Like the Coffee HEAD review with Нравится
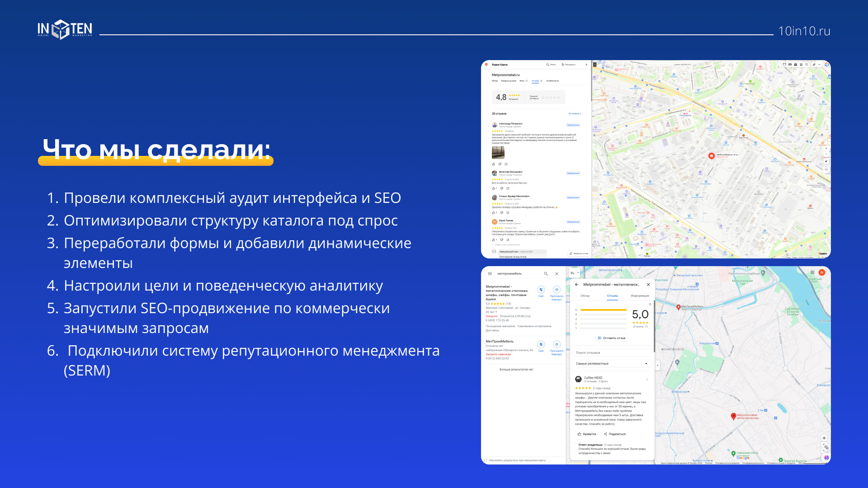This screenshot has height=488, width=868. click(586, 434)
